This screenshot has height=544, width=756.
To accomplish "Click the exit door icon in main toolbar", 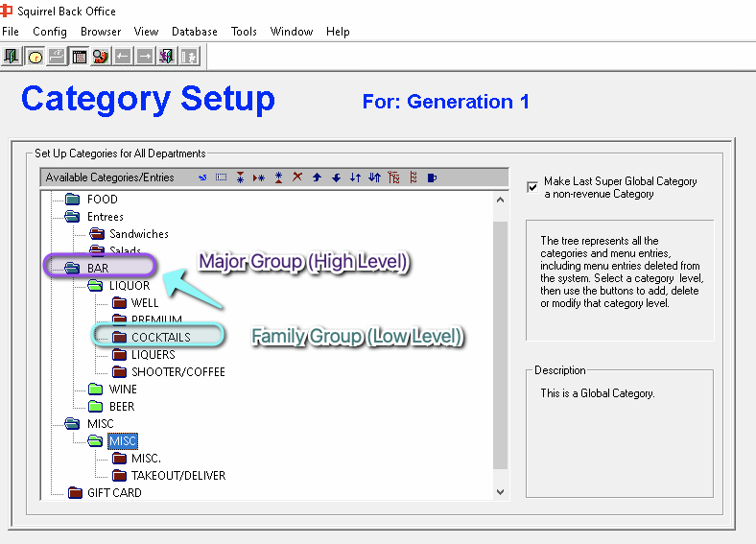I will (x=12, y=57).
